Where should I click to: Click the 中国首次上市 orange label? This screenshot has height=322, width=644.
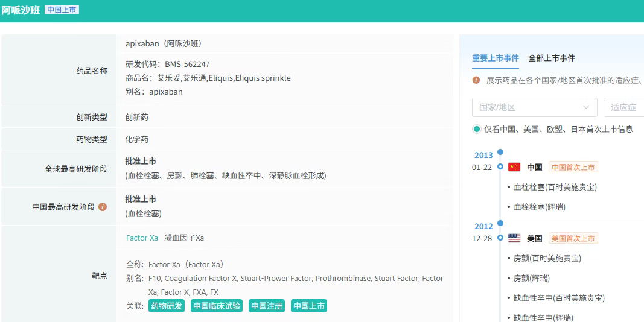(x=573, y=167)
